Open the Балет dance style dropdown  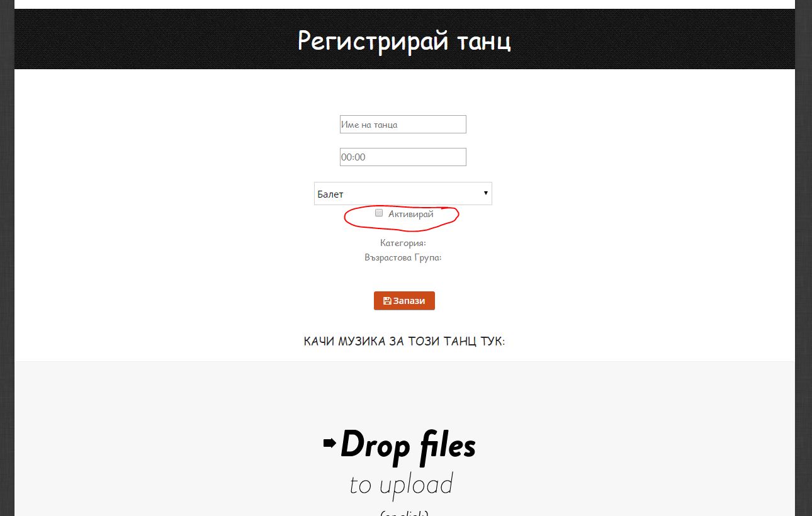403,194
